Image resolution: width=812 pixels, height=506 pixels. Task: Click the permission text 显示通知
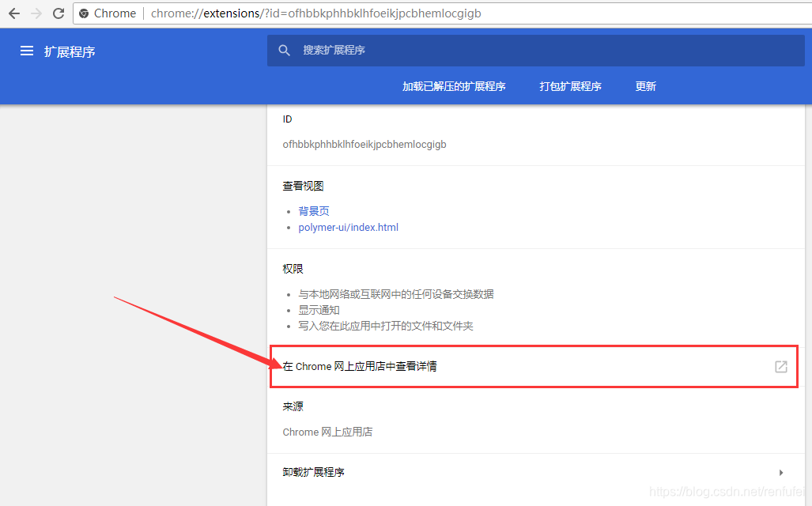(x=319, y=310)
